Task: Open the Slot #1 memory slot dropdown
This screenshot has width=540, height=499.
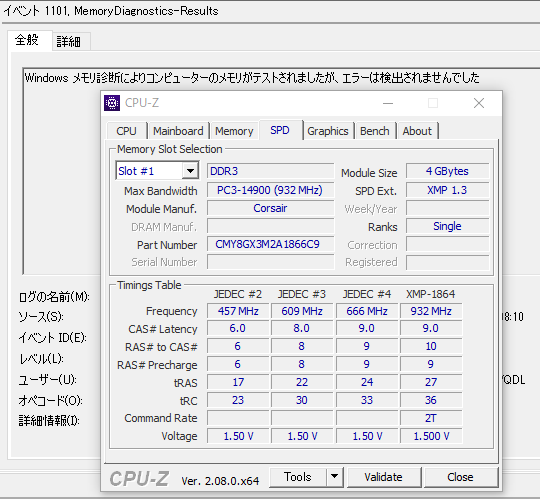Action: (157, 170)
